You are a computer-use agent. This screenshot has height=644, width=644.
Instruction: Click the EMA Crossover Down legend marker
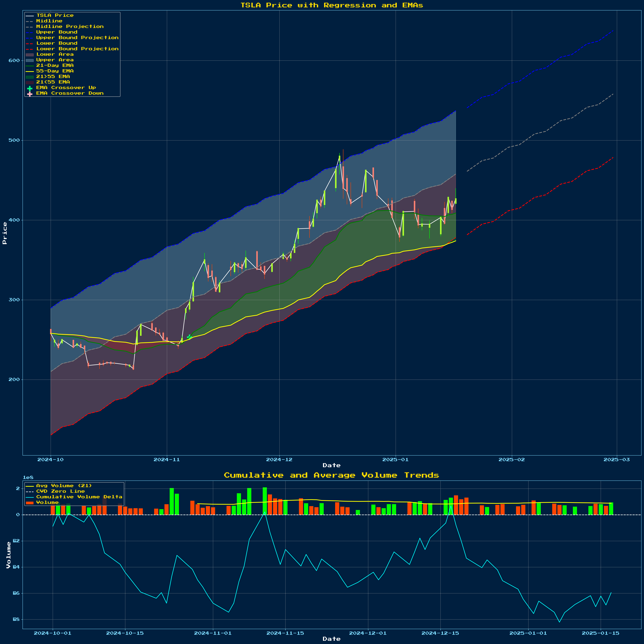[30, 94]
